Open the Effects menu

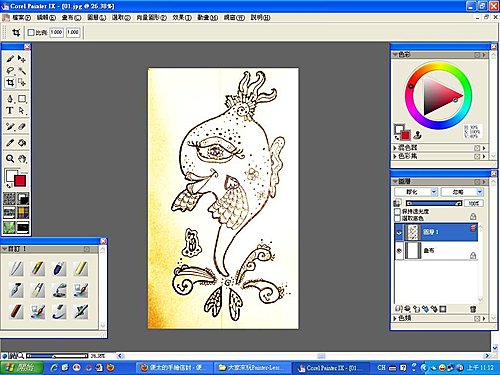(182, 18)
